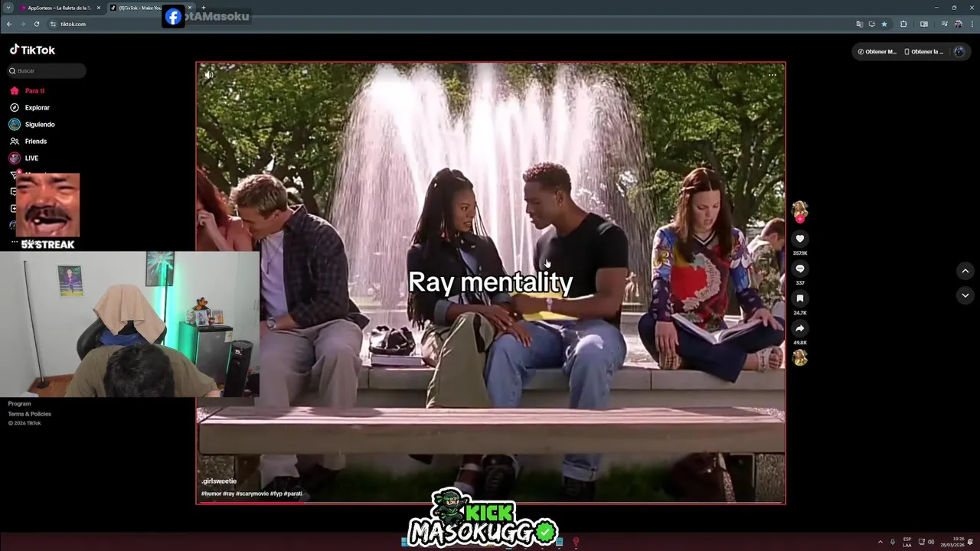Open LIVE in the sidebar
Viewport: 980px width, 551px height.
point(31,158)
